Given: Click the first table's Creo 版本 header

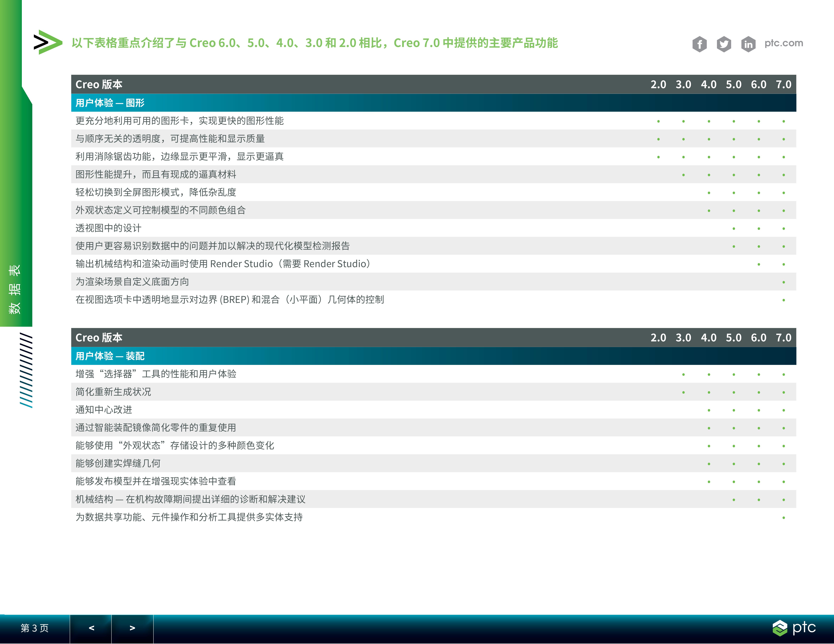Looking at the screenshot, I should [x=99, y=84].
